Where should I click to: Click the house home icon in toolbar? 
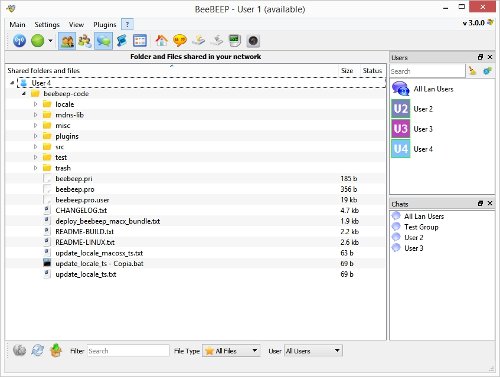click(x=162, y=41)
